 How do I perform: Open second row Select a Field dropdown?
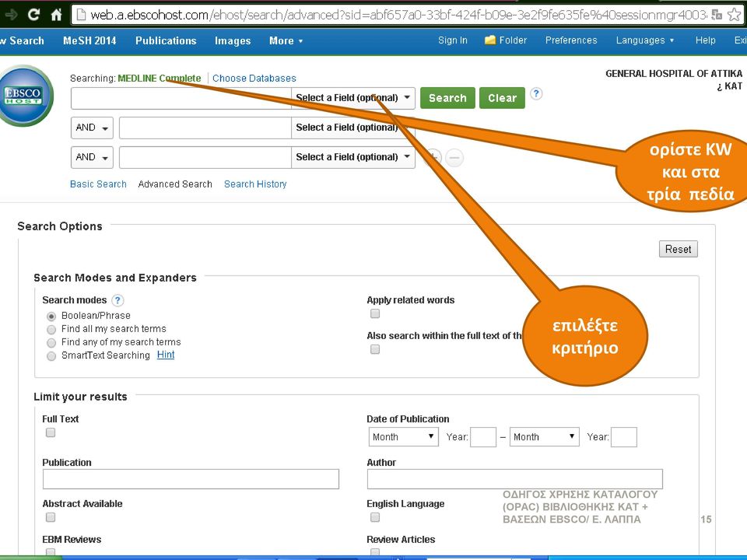[x=353, y=128]
